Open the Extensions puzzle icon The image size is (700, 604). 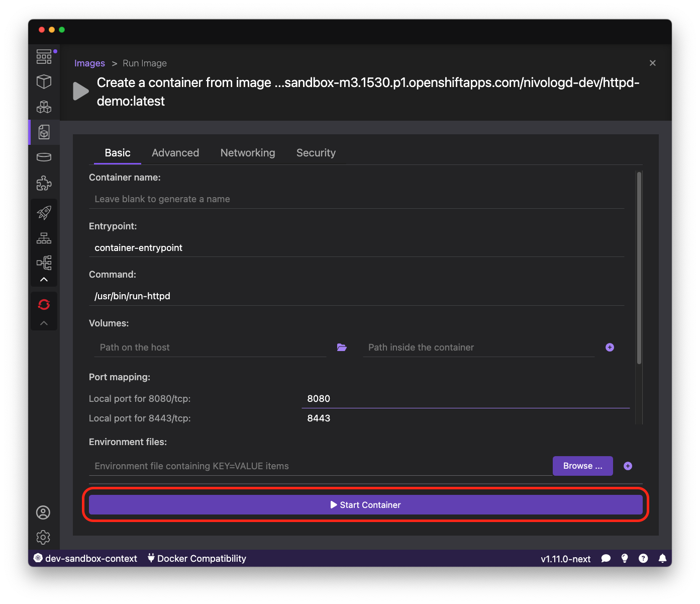tap(44, 183)
